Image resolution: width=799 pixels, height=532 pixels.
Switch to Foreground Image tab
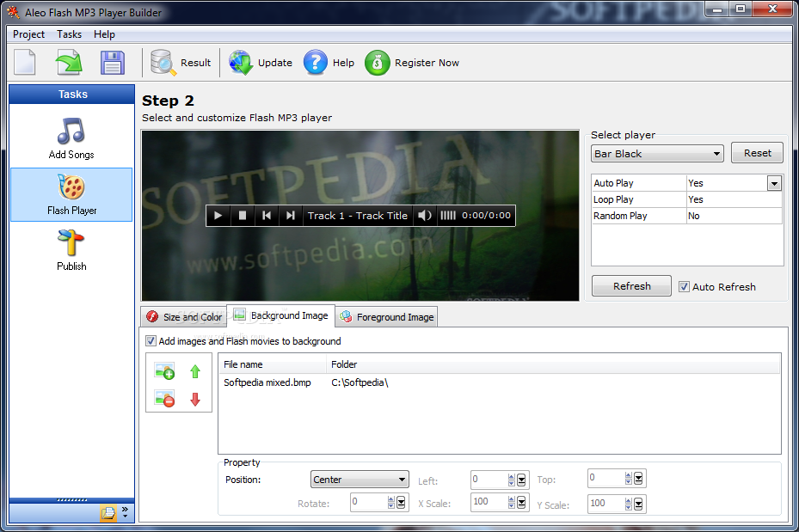[387, 317]
